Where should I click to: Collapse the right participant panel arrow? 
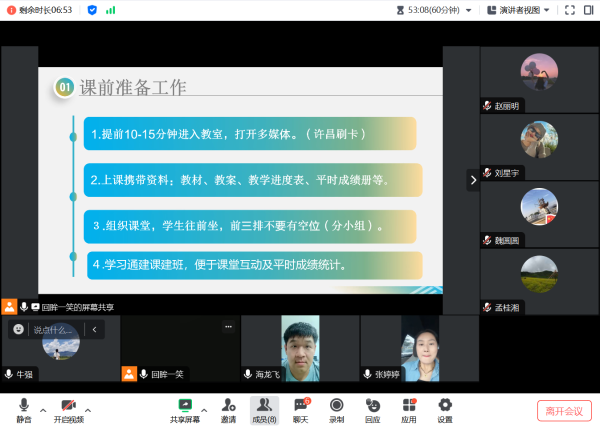click(473, 180)
